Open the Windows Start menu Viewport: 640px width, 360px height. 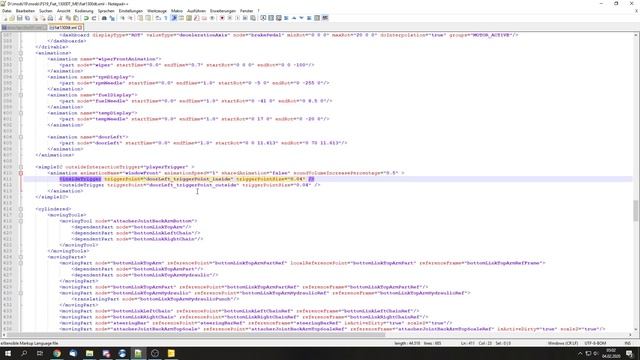tap(8, 353)
